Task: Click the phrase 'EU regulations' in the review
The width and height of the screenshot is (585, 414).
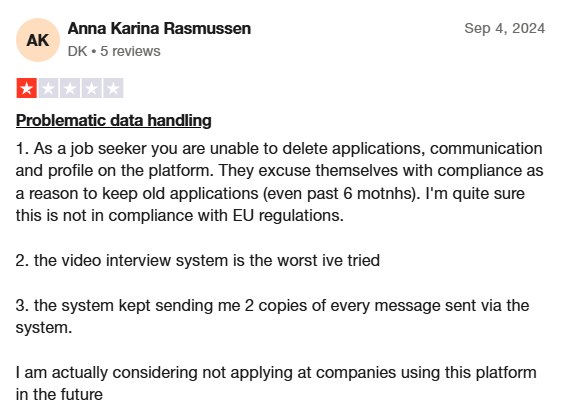Action: tap(288, 216)
